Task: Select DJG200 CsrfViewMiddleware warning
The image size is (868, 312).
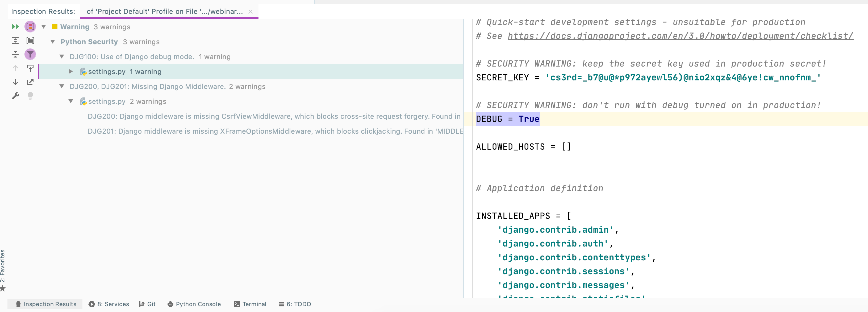Action: (x=274, y=116)
